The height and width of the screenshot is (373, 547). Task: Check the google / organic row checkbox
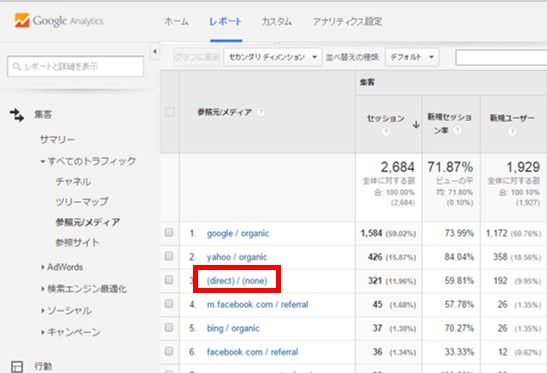pyautogui.click(x=169, y=232)
